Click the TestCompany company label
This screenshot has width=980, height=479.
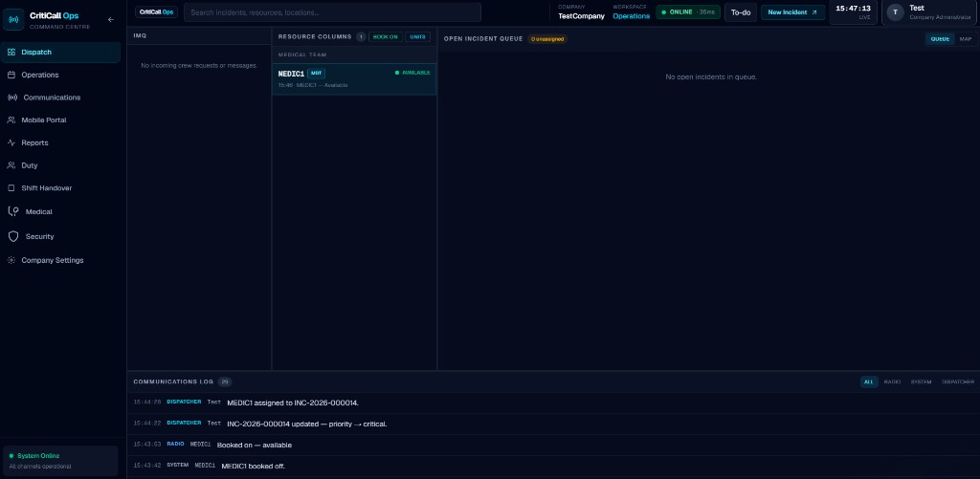point(581,16)
